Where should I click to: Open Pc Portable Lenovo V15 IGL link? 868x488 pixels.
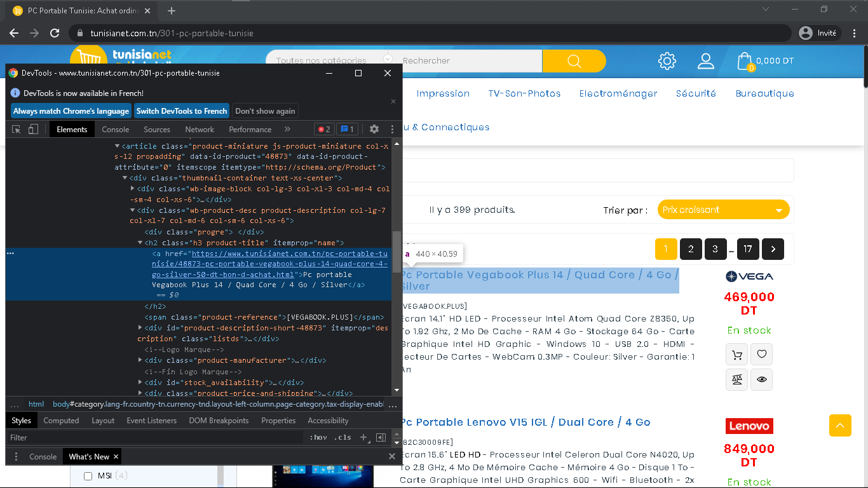click(x=525, y=422)
